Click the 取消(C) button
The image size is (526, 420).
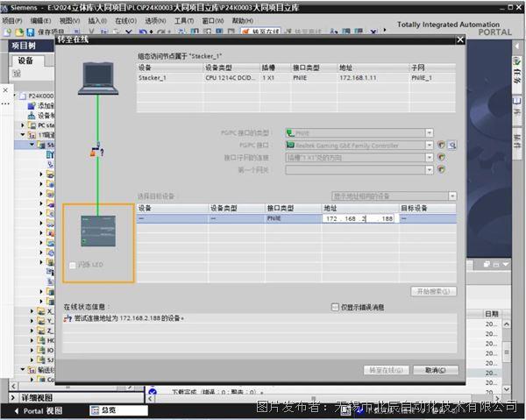(x=436, y=370)
